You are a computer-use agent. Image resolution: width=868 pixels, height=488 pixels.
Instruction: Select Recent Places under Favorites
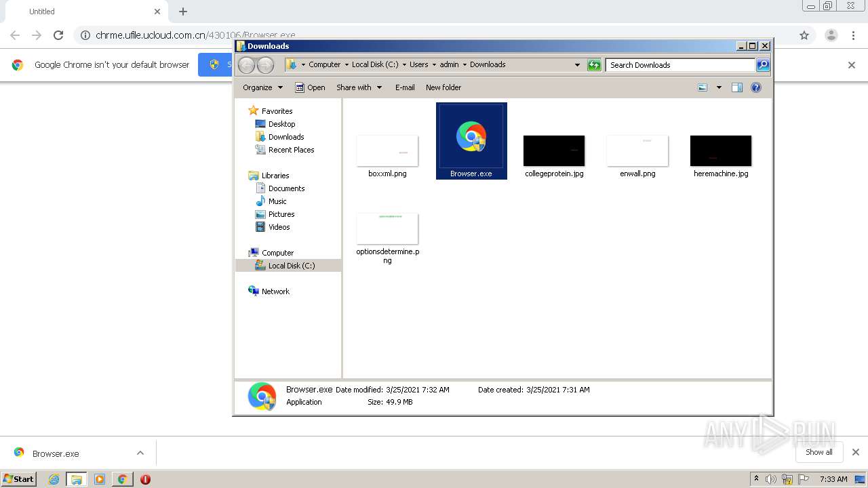(x=291, y=150)
